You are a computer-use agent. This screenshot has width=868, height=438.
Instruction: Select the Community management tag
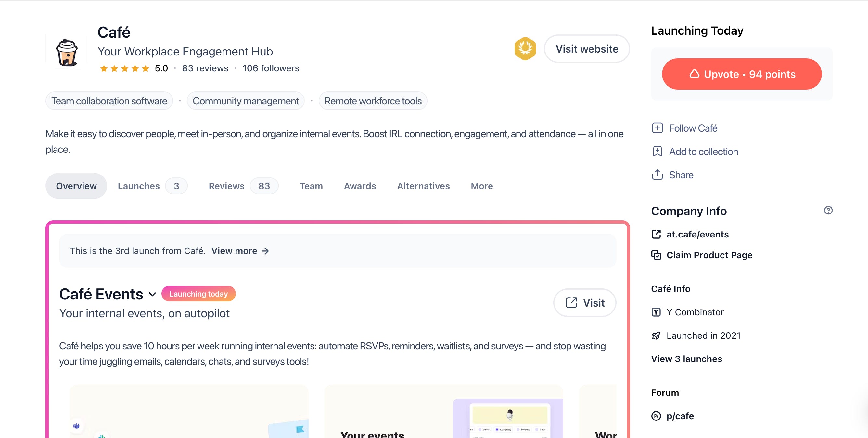(245, 101)
